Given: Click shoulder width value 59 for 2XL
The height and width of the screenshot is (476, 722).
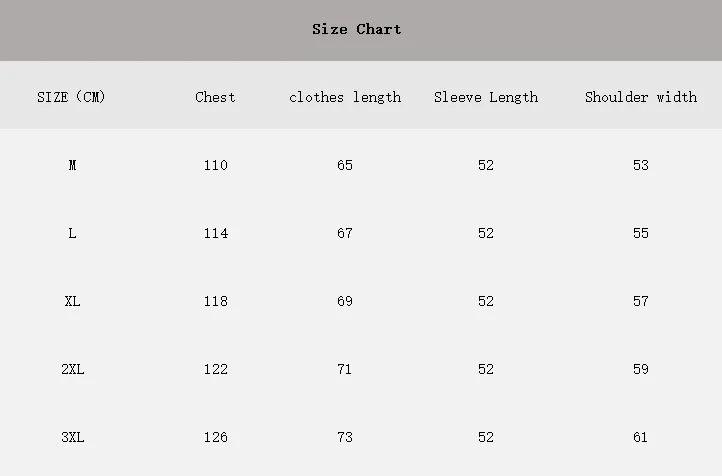Looking at the screenshot, I should (641, 369).
